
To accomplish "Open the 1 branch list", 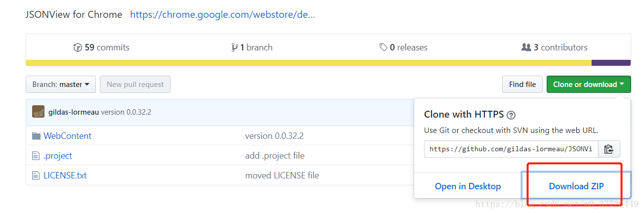I will [252, 47].
